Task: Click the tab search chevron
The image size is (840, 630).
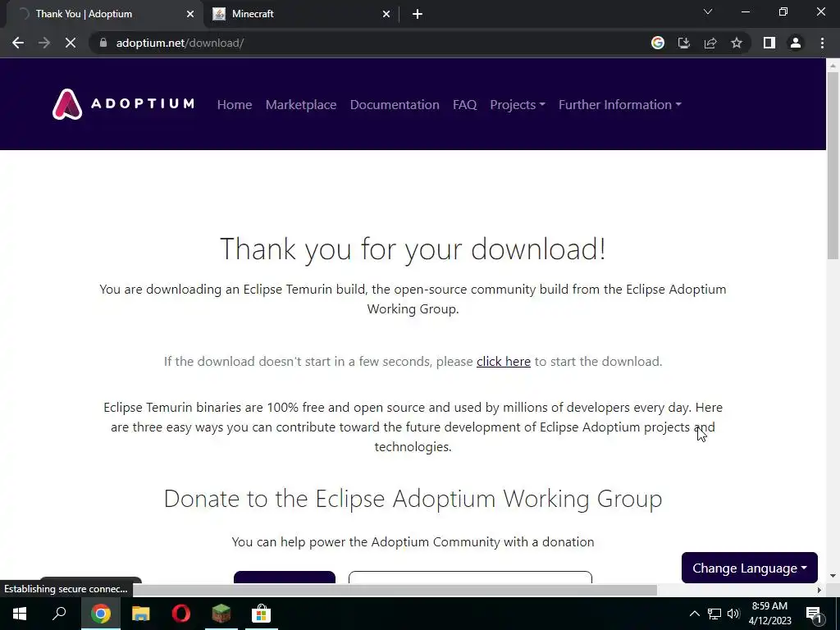Action: click(x=708, y=11)
